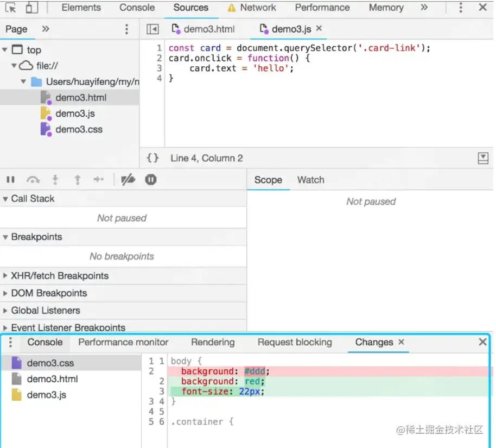Viewport: 496px width, 448px height.
Task: Switch to the drawer Console tab
Action: click(x=45, y=342)
